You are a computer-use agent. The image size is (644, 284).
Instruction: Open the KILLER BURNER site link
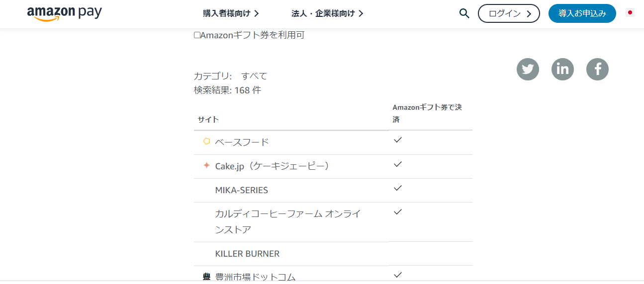pos(247,254)
